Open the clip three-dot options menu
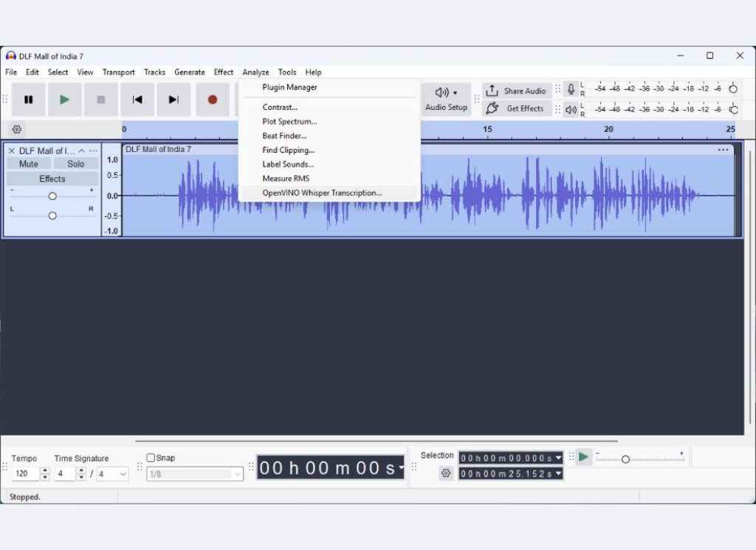The width and height of the screenshot is (756, 550). (x=723, y=150)
